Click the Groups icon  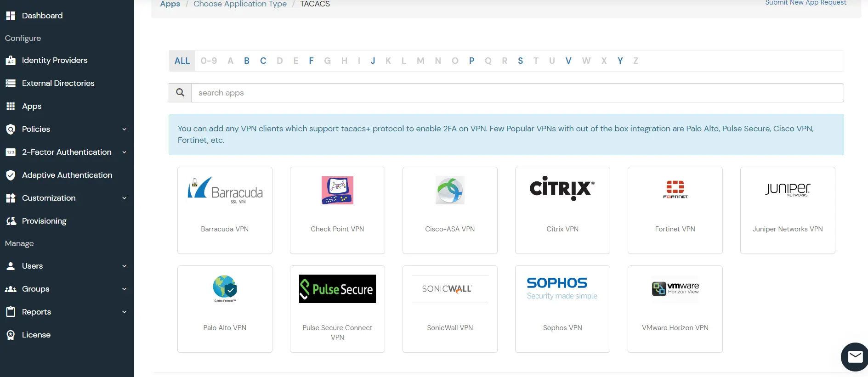[x=11, y=289]
